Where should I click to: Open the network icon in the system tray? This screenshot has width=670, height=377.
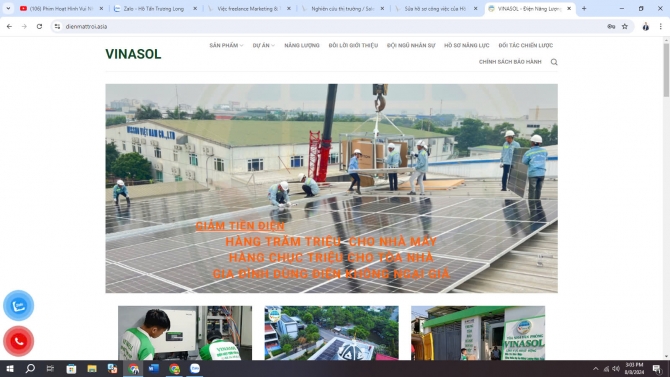(606, 369)
